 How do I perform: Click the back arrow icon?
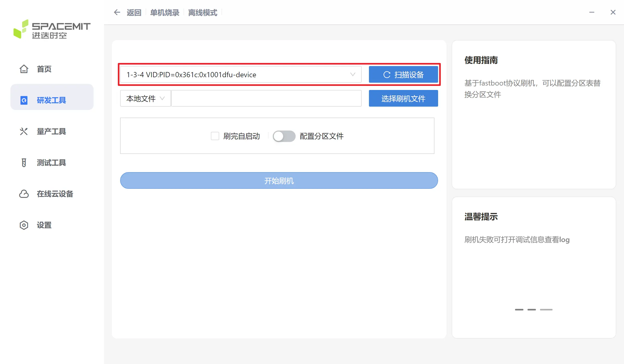(x=117, y=12)
